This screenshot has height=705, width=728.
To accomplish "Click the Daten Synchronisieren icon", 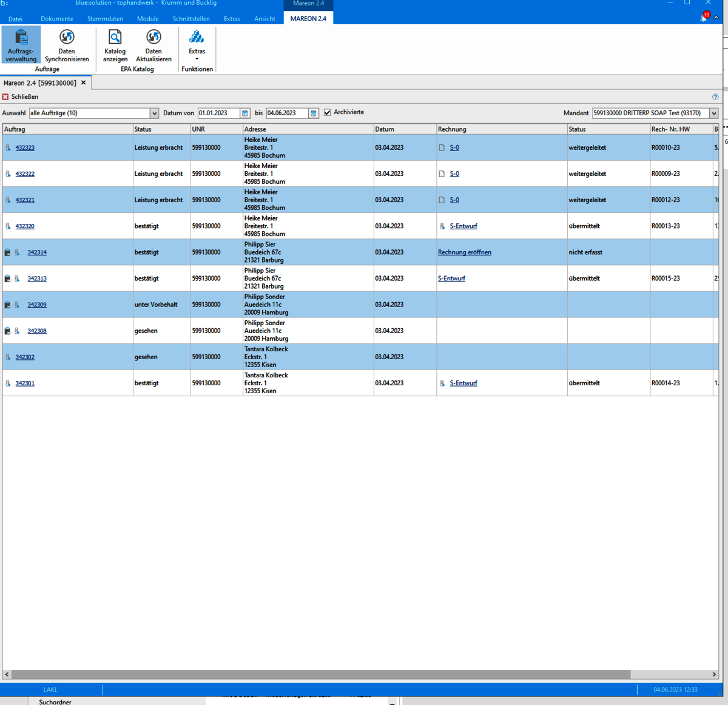I will click(x=67, y=45).
